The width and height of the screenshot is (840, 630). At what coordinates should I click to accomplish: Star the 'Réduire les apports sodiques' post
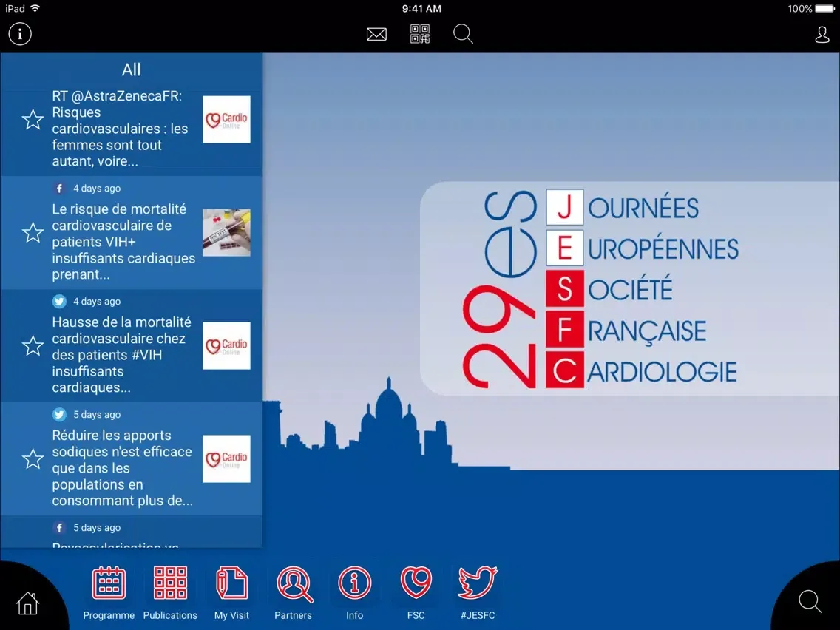pyautogui.click(x=33, y=458)
